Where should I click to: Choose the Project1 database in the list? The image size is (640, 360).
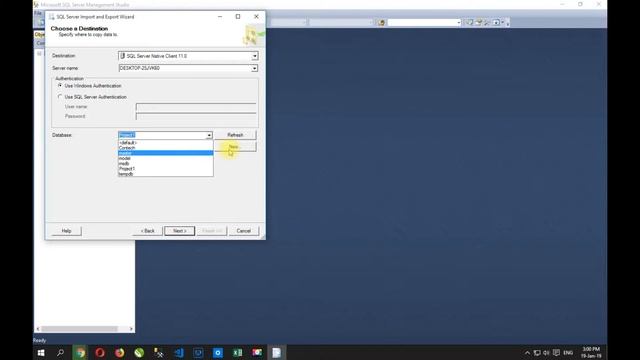[x=166, y=169]
